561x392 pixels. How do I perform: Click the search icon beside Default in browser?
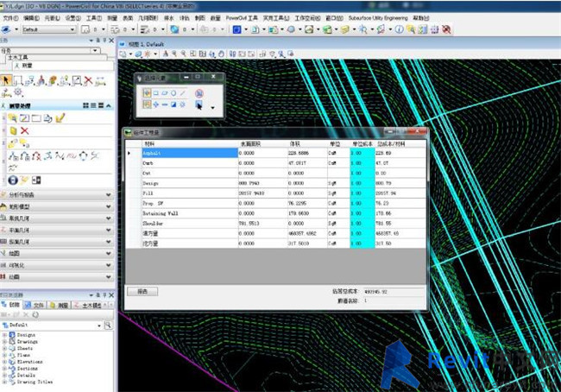(x=108, y=325)
